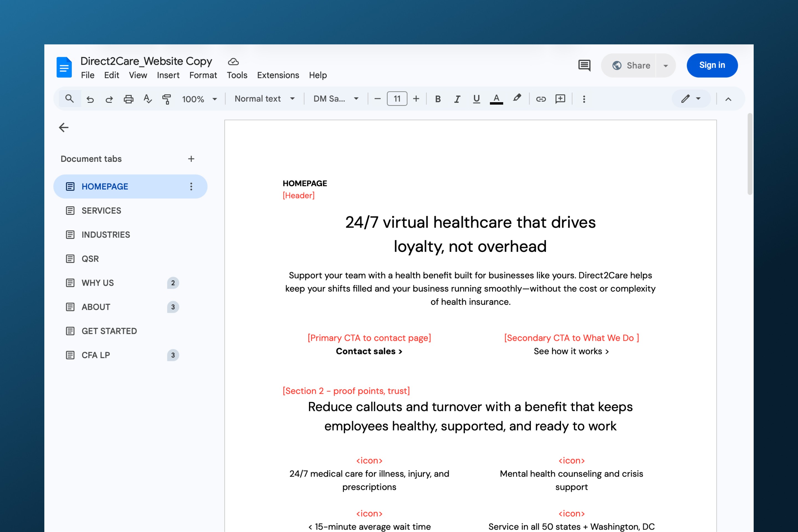Viewport: 798px width, 532px height.
Task: Open comment history icon near Share
Action: (584, 65)
